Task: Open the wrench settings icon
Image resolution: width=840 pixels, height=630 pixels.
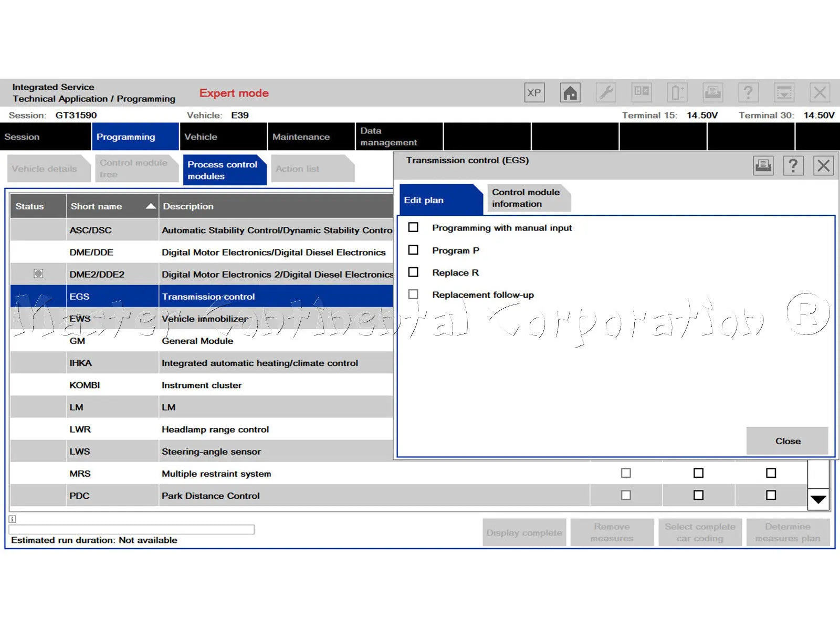Action: (x=606, y=93)
